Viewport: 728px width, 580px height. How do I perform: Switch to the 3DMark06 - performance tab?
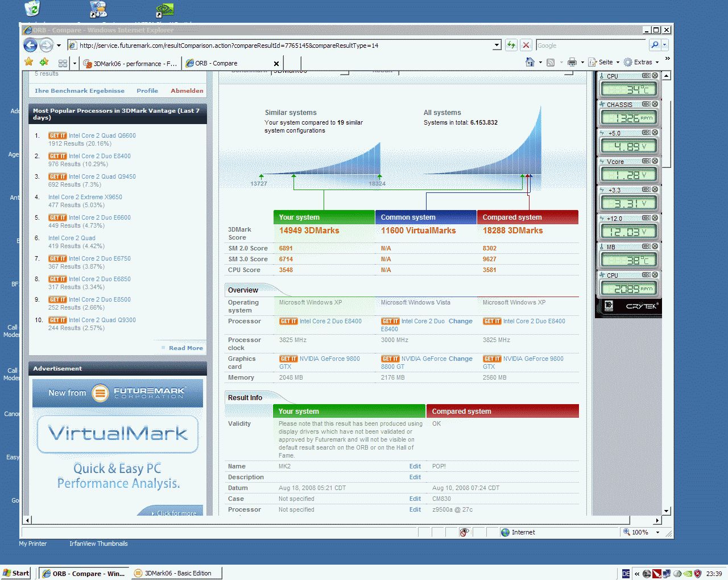click(x=131, y=64)
